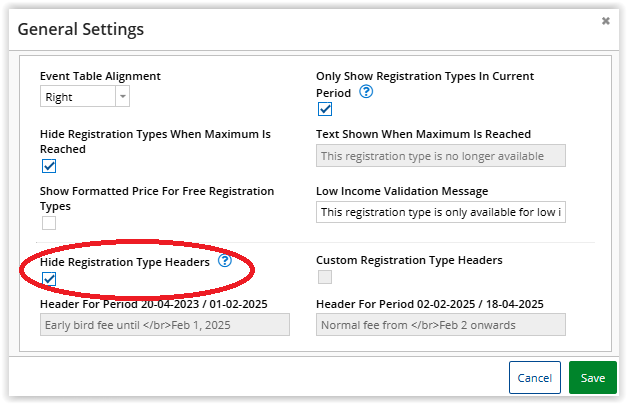Tick the Custom Registration Type Headers checkbox
Viewport: 627px width, 404px height.
pos(324,277)
